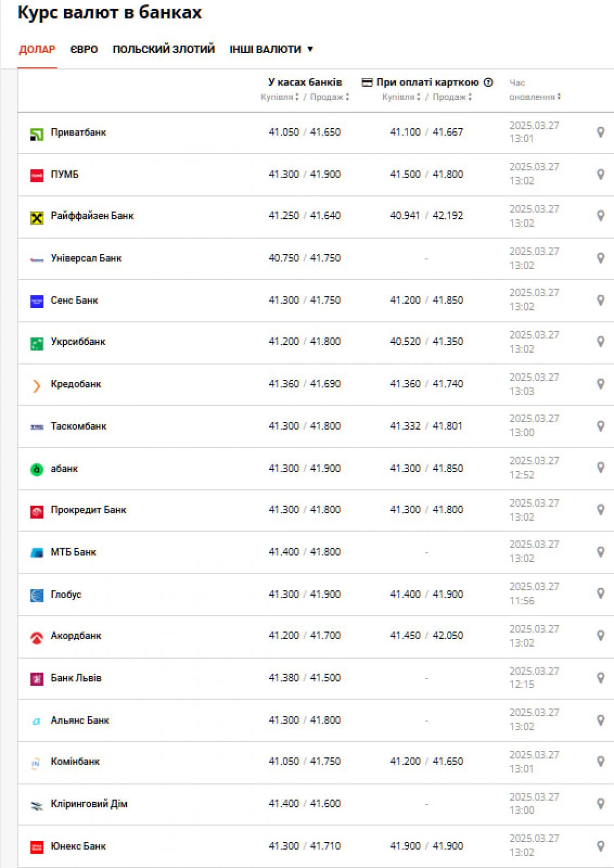Click the Глобус bank location pin

coord(601,593)
